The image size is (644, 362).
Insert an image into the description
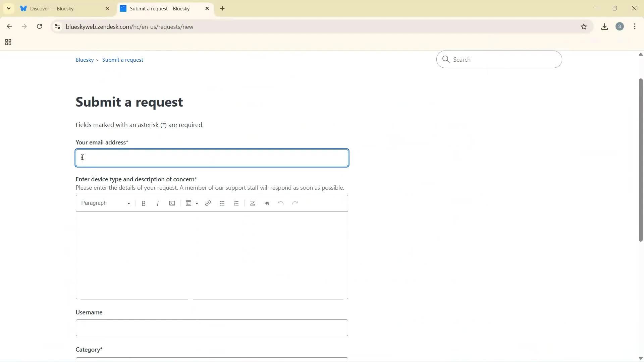[252, 203]
